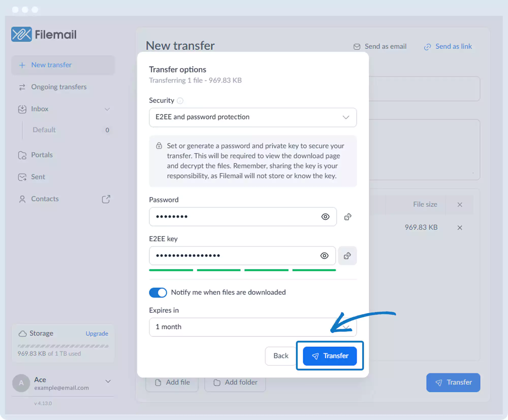Screen dimensions: 508x420
Task: Click the storage usage progress bar
Action: tap(63, 346)
